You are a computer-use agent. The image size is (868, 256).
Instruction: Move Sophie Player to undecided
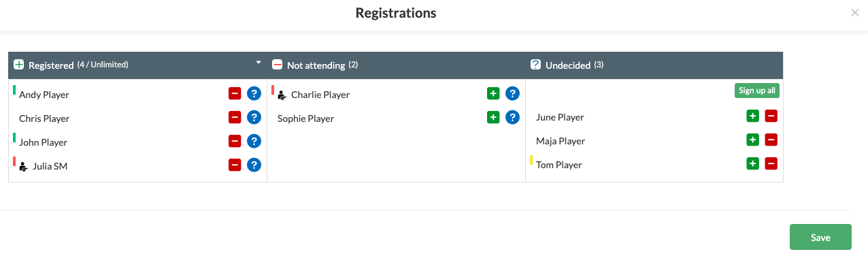[x=512, y=117]
